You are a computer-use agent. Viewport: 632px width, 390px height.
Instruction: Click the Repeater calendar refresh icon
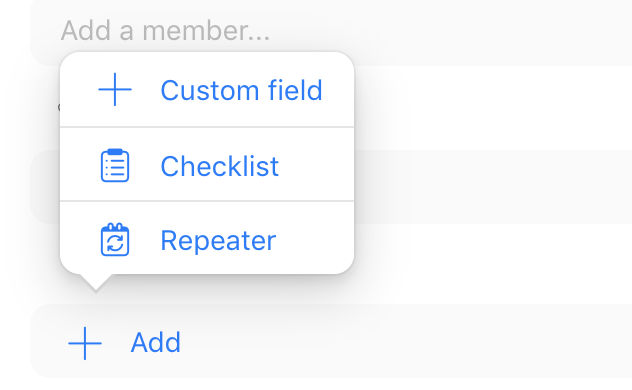(115, 240)
